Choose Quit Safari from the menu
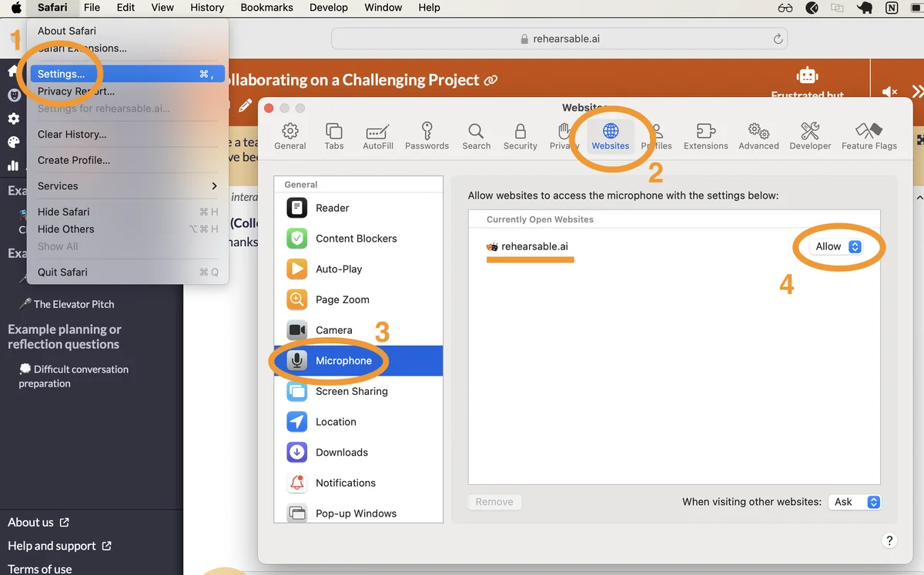Screen dimensions: 924x575 pyautogui.click(x=127, y=272)
